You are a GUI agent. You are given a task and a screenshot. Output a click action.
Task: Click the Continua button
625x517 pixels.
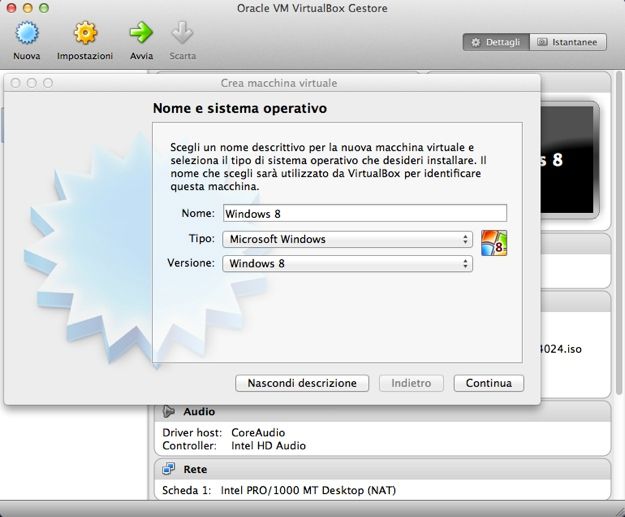(x=489, y=383)
